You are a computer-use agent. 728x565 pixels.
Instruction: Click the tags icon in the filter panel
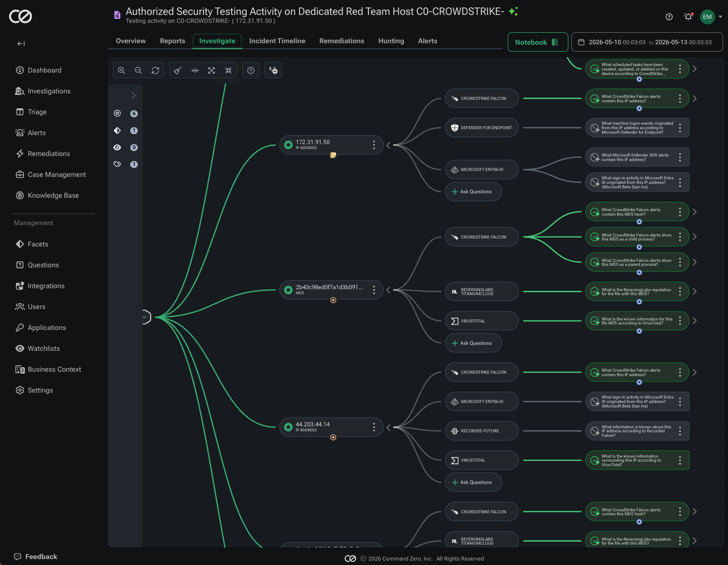[117, 164]
